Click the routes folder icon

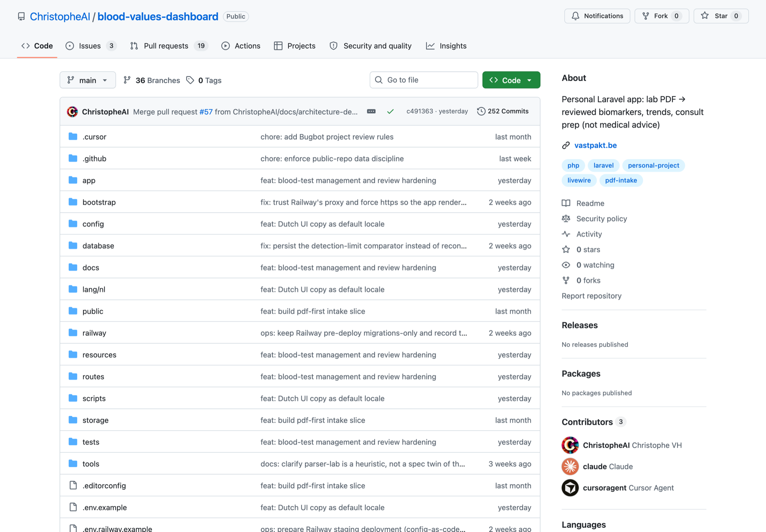(x=73, y=376)
